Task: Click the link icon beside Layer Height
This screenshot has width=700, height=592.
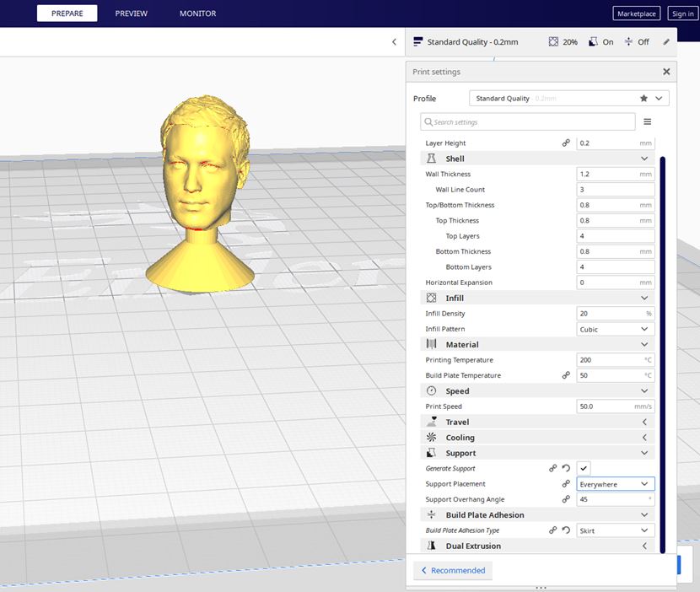Action: (x=566, y=143)
